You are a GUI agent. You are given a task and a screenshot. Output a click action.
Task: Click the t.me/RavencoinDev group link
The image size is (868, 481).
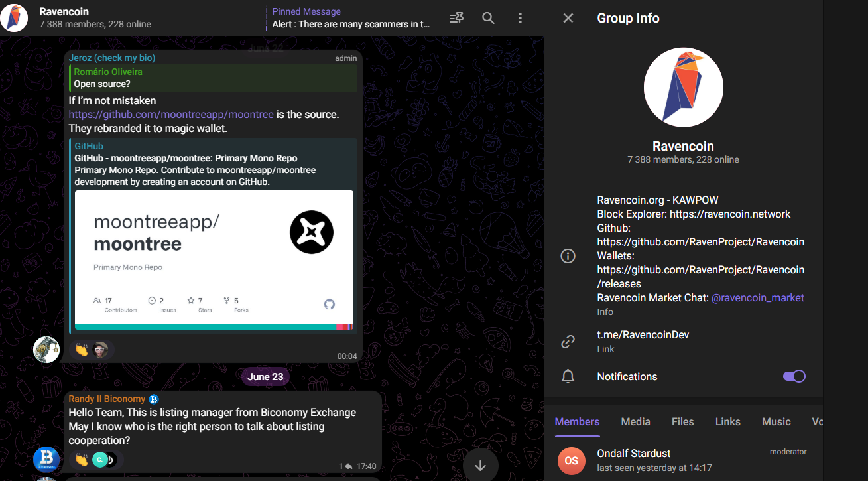coord(643,335)
